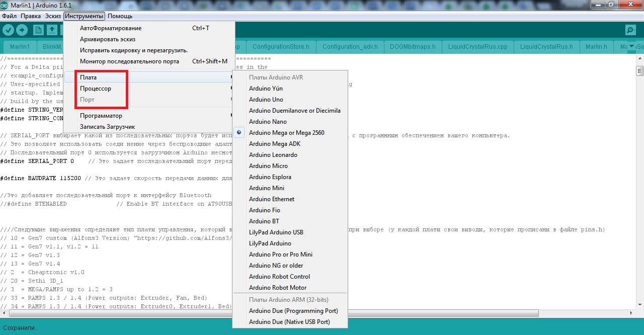Open the Помощь menu
Image resolution: width=644 pixels, height=335 pixels.
point(120,16)
